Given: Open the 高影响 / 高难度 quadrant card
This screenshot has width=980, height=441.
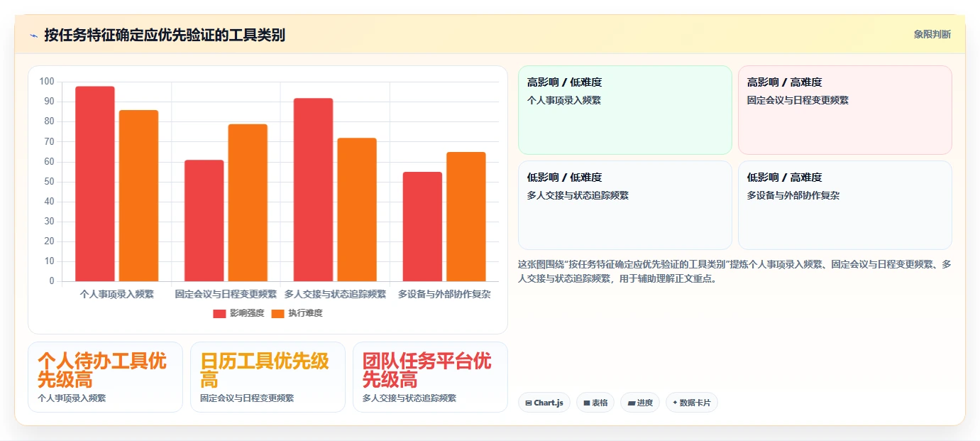Looking at the screenshot, I should pos(845,110).
